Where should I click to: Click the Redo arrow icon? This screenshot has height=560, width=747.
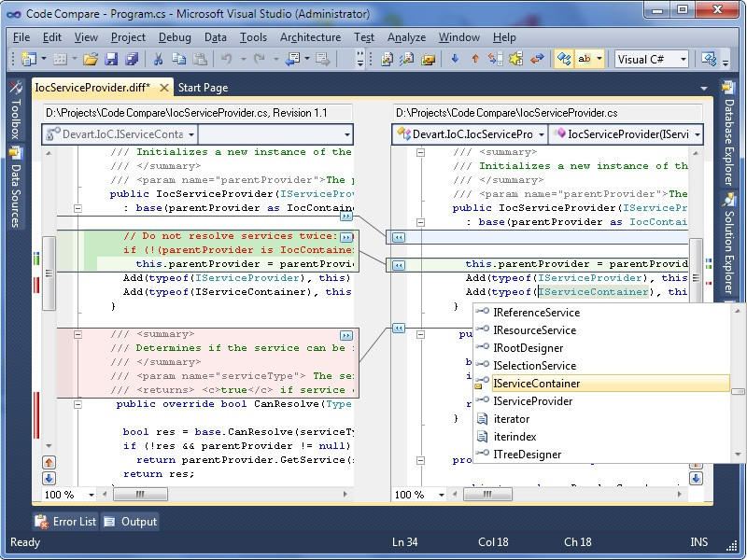(x=260, y=59)
